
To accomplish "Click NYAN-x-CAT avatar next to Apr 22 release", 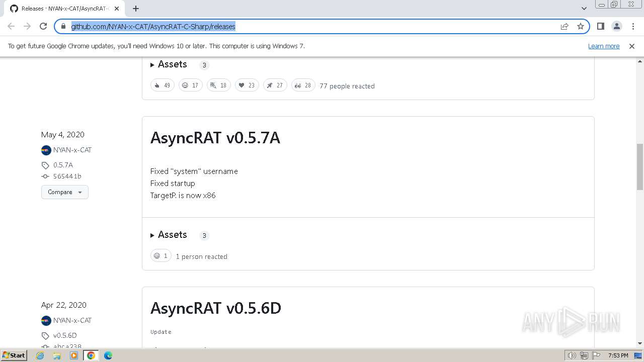I will 46,320.
